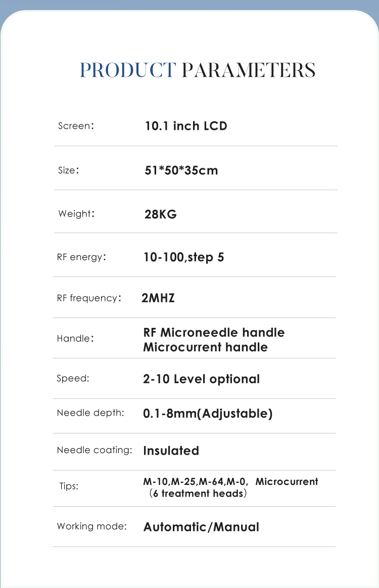Screen dimensions: 379x588
Task: Click Microcurrent handle text
Action: (x=205, y=347)
